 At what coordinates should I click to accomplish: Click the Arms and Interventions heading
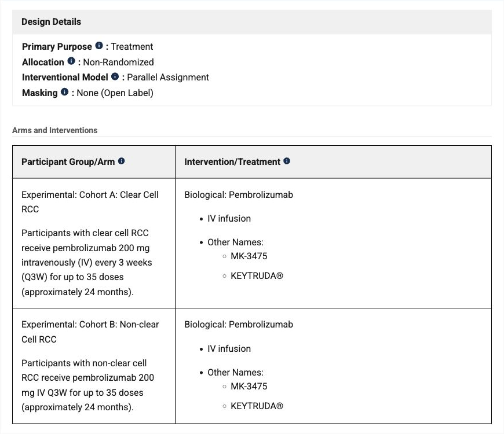pyautogui.click(x=54, y=130)
